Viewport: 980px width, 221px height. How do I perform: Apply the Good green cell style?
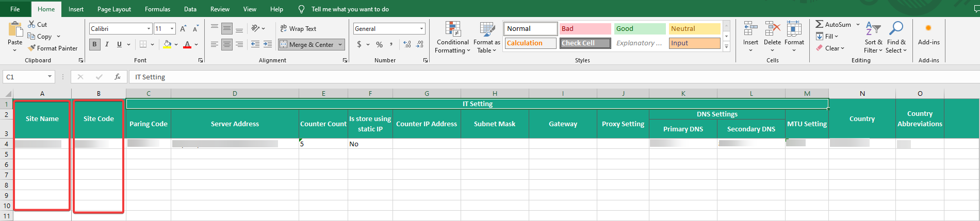(640, 29)
